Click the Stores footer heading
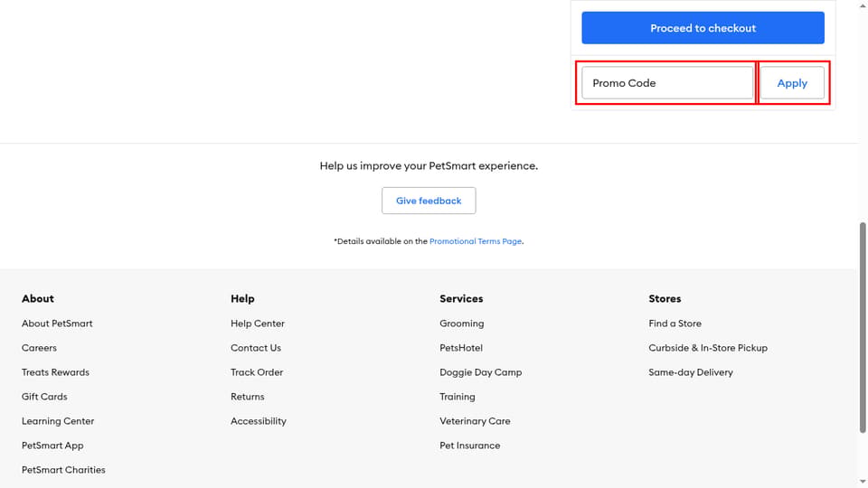Screen dimensions: 868x488 click(x=665, y=298)
